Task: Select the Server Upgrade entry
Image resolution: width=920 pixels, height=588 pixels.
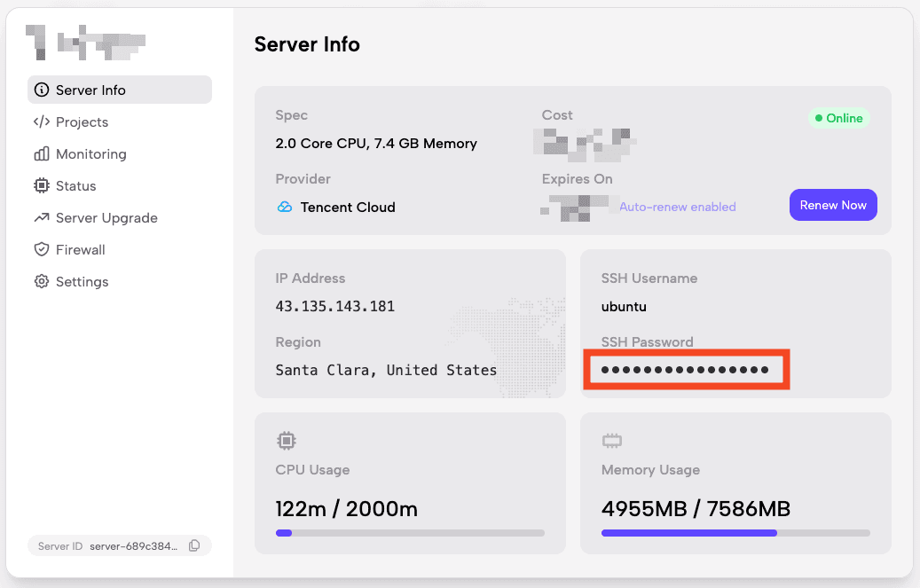Action: pos(105,217)
